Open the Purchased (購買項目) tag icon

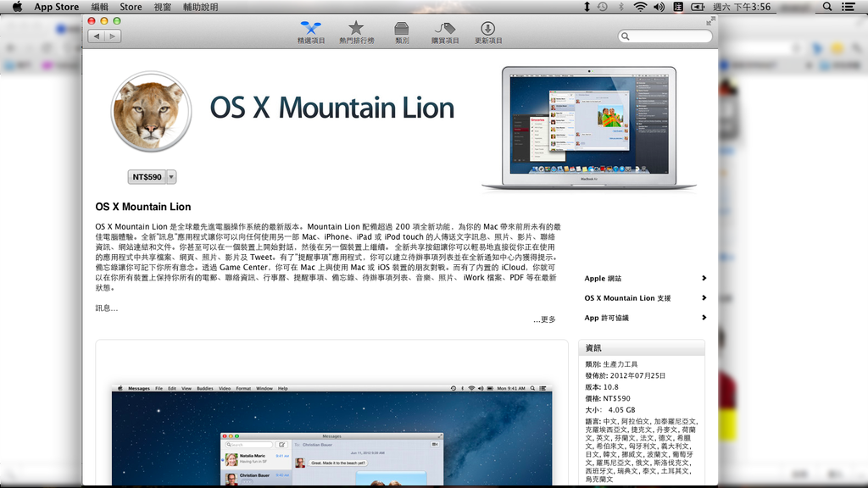pyautogui.click(x=445, y=33)
